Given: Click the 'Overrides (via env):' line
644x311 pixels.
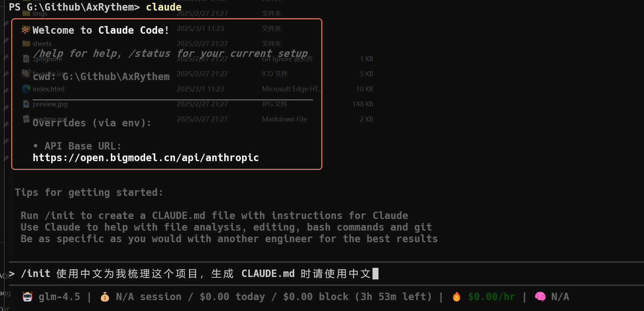Looking at the screenshot, I should pos(92,123).
